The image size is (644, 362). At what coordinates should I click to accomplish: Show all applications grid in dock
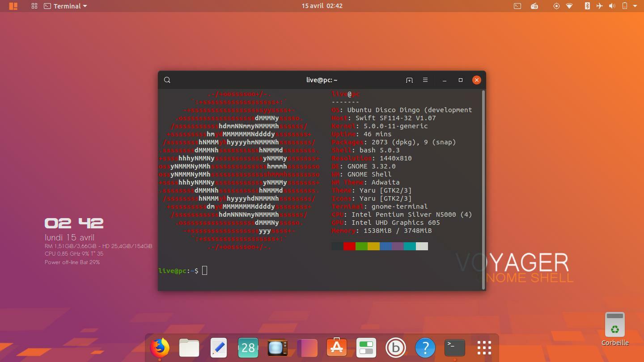[484, 348]
